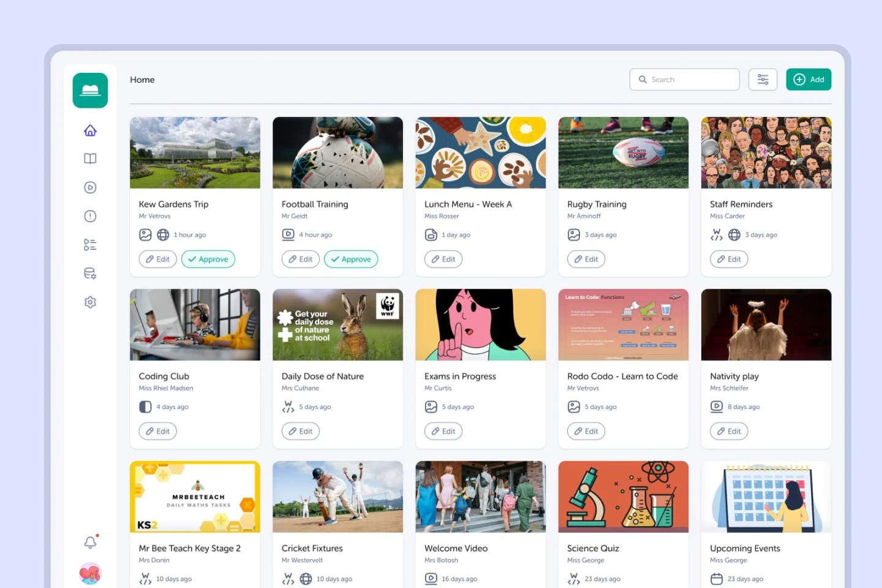This screenshot has width=882, height=588.
Task: Click the globe icon on Staff Reminders card
Action: (734, 235)
